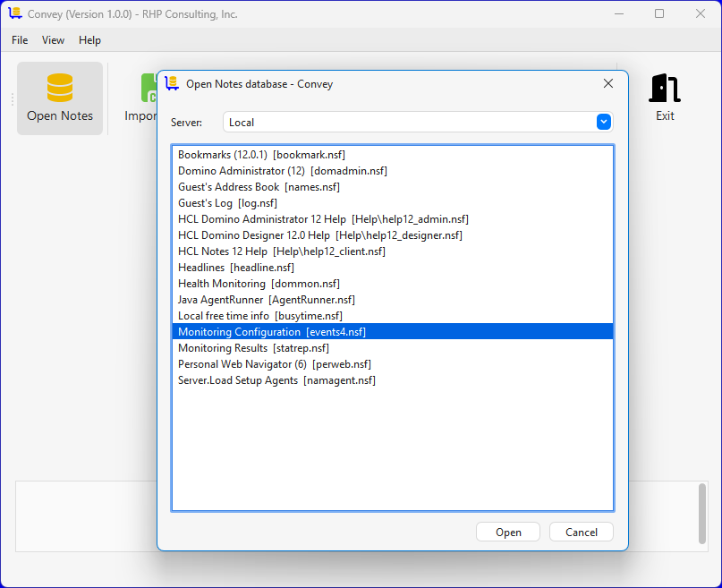Select HCL Notes 12 Help entry
Screen dimensions: 722x588
(x=393, y=251)
